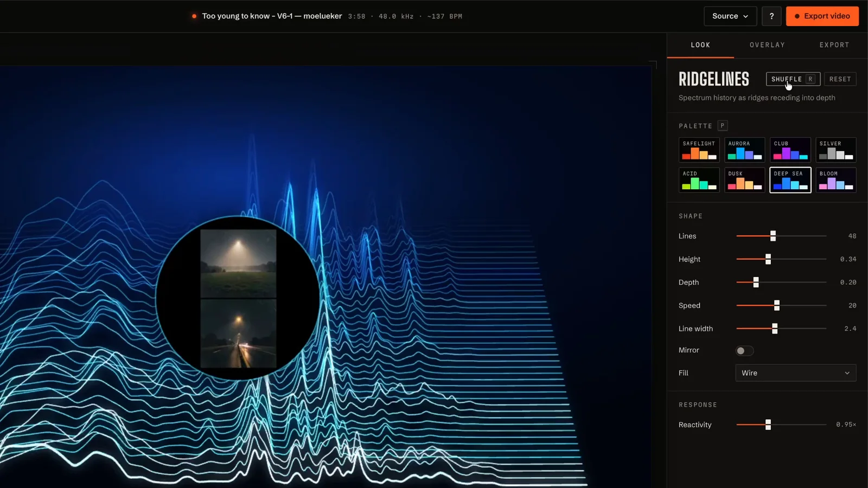This screenshot has height=488, width=868.
Task: Select the Safelight palette
Action: [x=699, y=150]
